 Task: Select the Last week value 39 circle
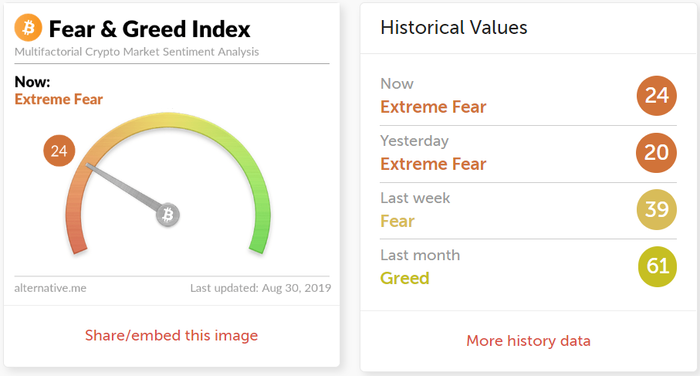click(x=657, y=209)
